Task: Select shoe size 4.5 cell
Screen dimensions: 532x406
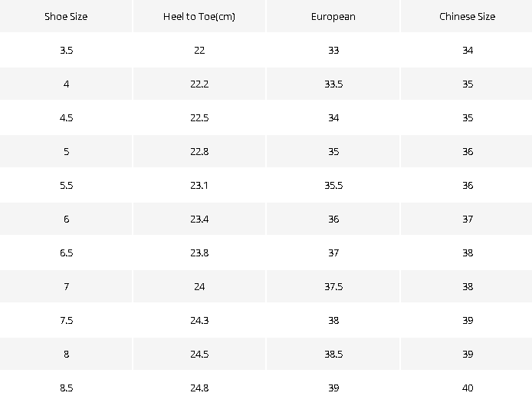Action: (x=66, y=118)
